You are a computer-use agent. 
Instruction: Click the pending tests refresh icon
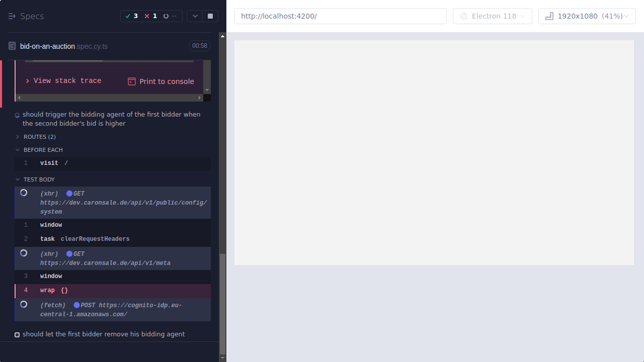click(166, 16)
